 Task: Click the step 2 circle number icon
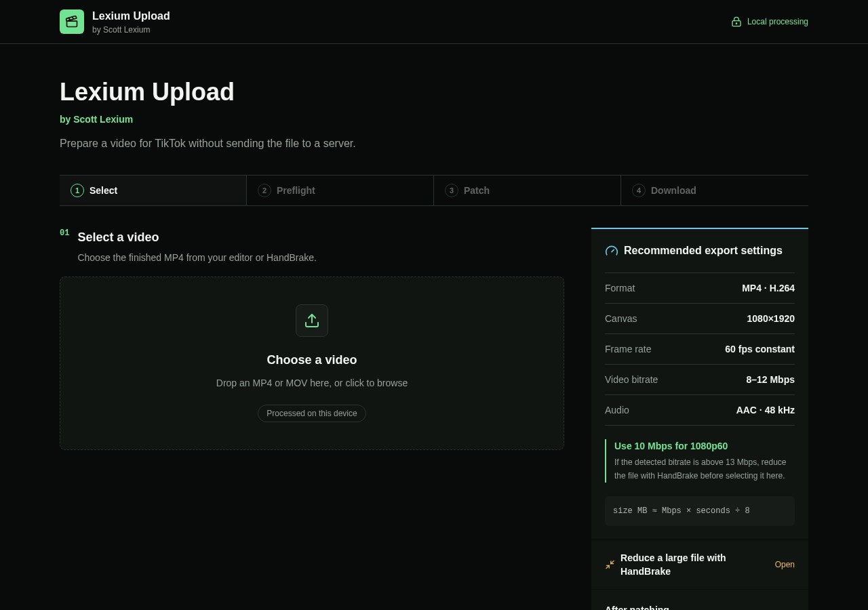click(264, 190)
